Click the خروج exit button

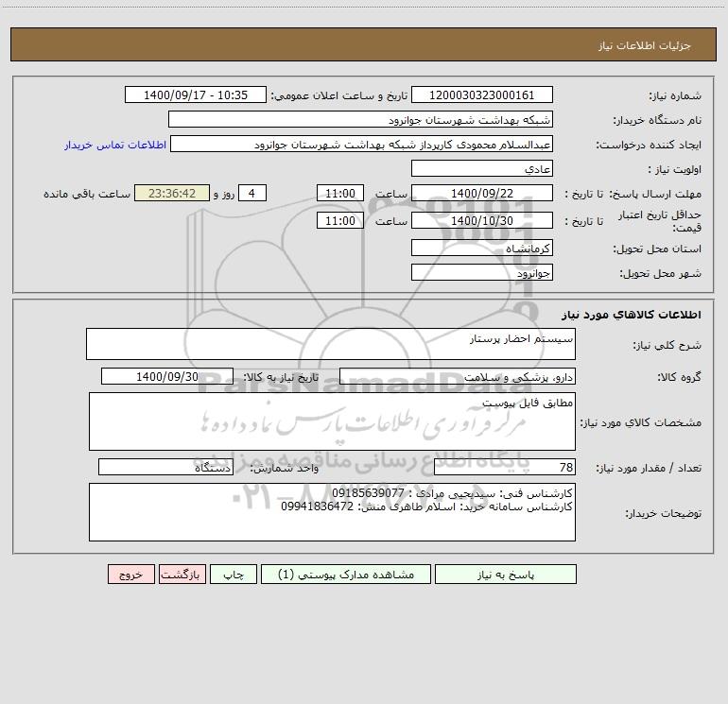(130, 574)
